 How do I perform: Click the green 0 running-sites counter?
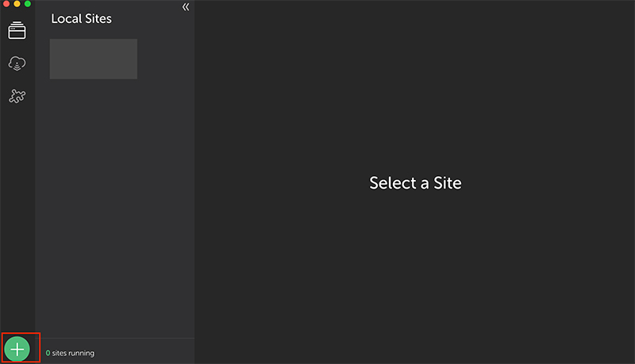pos(48,353)
